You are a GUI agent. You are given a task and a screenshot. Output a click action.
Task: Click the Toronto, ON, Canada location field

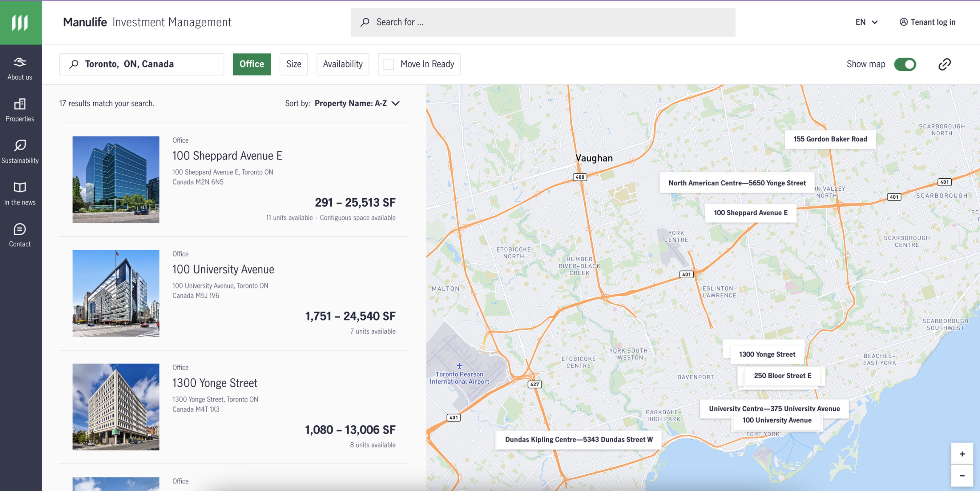pyautogui.click(x=142, y=64)
